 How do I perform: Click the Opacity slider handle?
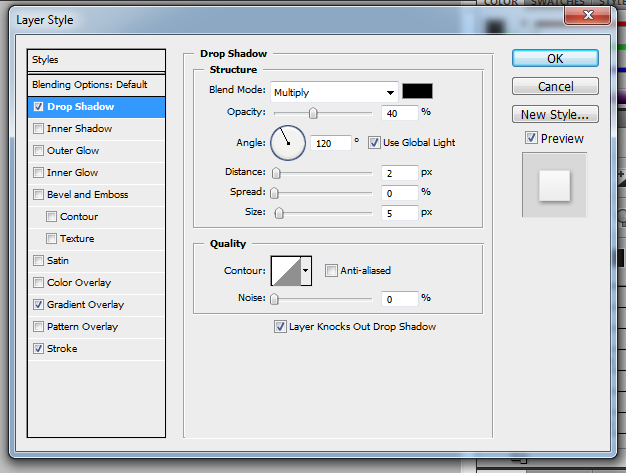[313, 113]
